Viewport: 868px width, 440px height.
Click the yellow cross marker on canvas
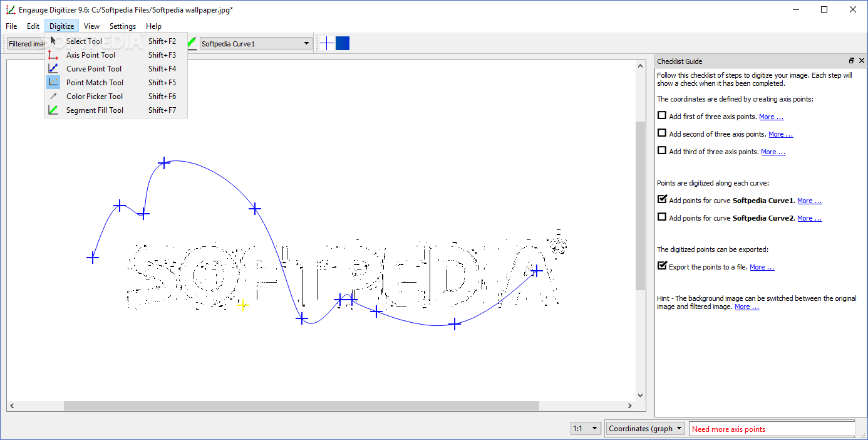pyautogui.click(x=242, y=305)
